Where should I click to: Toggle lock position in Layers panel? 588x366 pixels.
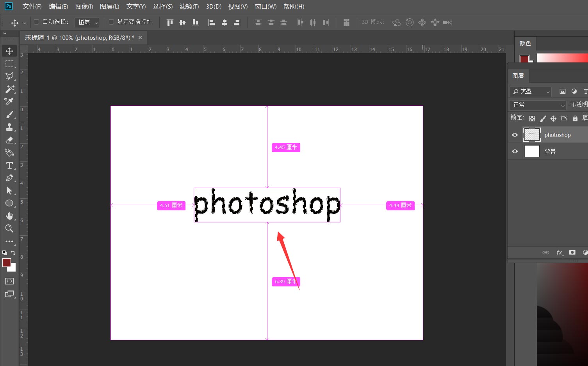[x=553, y=118]
